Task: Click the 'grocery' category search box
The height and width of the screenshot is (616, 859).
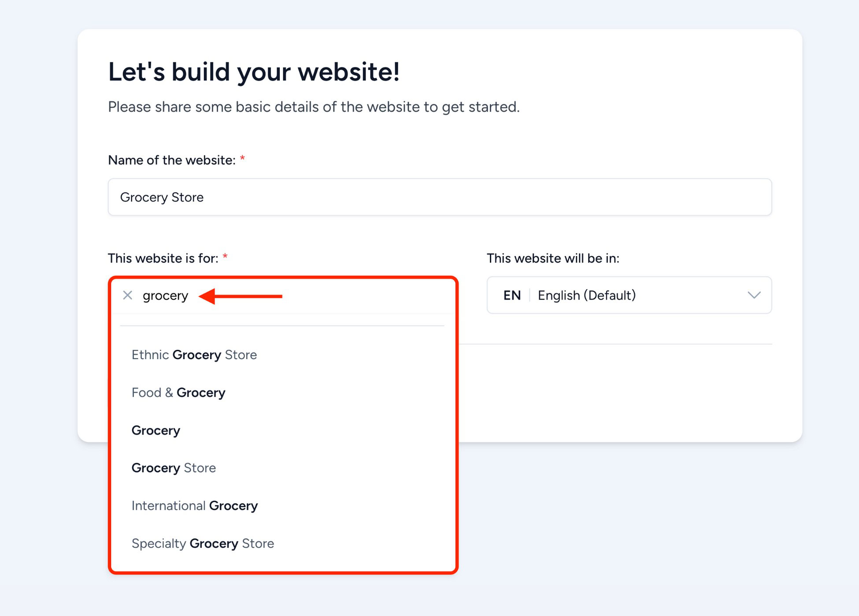Action: (x=282, y=295)
